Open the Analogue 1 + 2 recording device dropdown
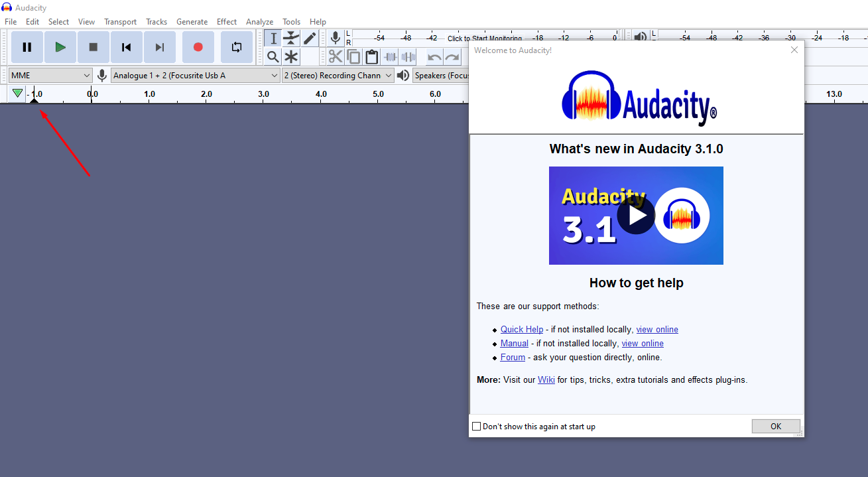 click(196, 76)
